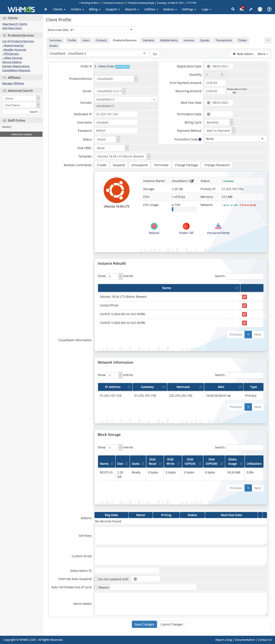The image size is (275, 644).
Task: Click the Dedicated IP input field
Action: click(x=116, y=114)
